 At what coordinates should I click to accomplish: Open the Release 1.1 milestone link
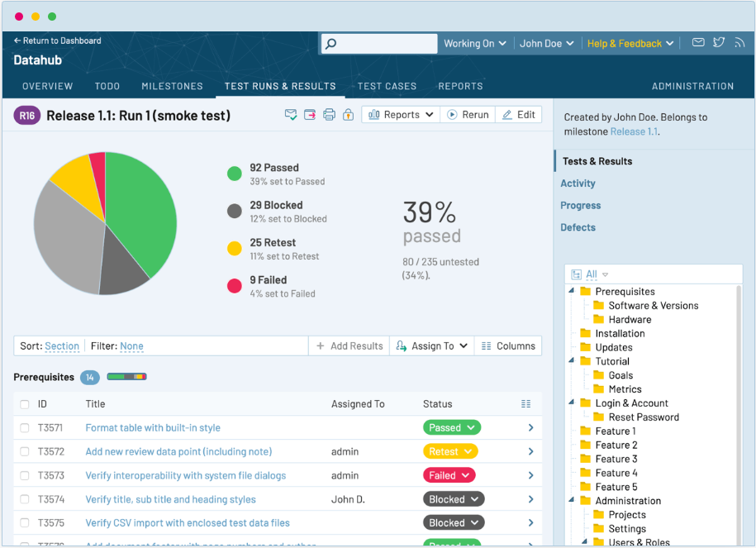click(x=634, y=131)
